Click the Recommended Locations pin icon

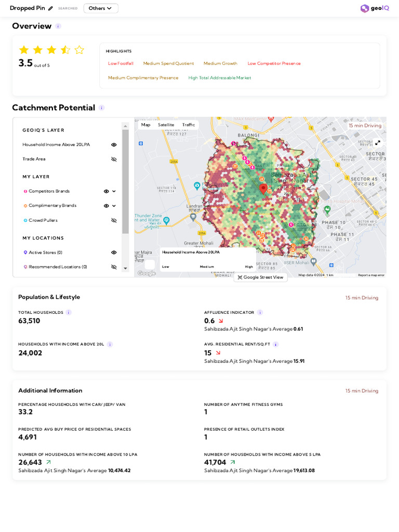tap(25, 267)
